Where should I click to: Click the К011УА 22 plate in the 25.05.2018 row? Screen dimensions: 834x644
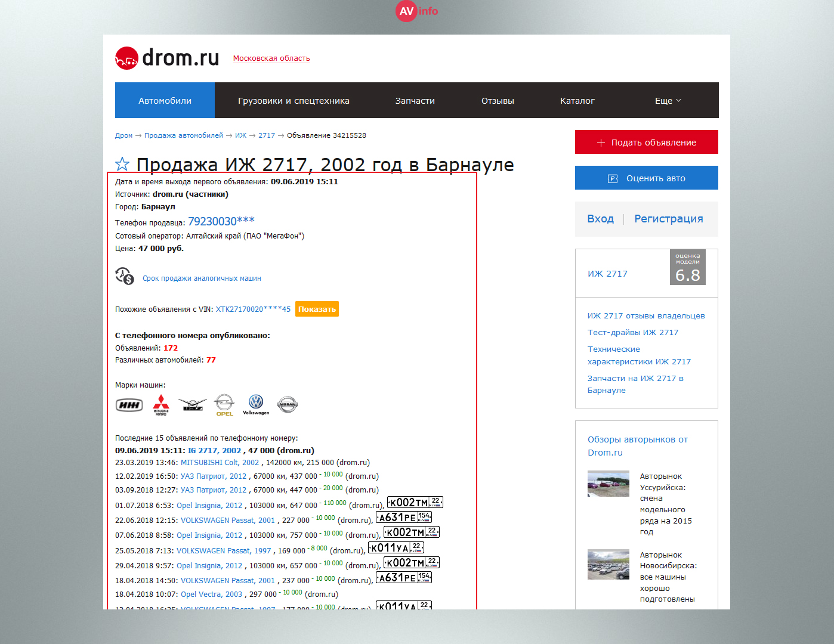pyautogui.click(x=396, y=548)
